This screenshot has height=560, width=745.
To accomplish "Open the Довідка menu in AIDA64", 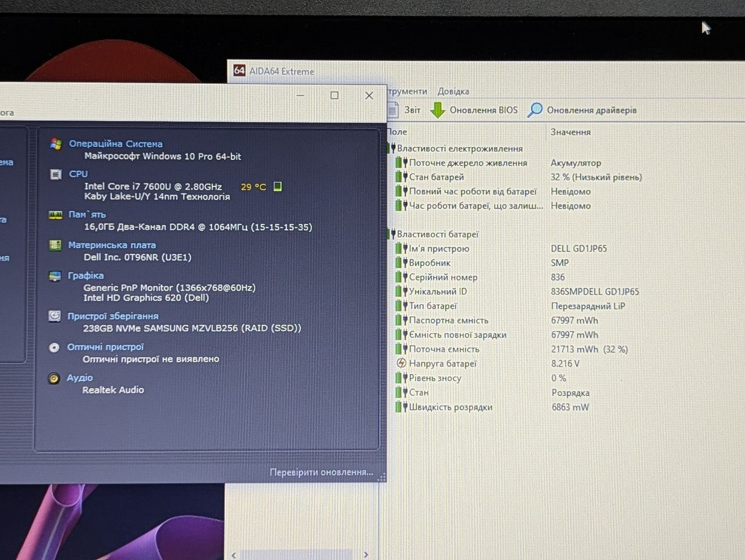I will coord(453,91).
